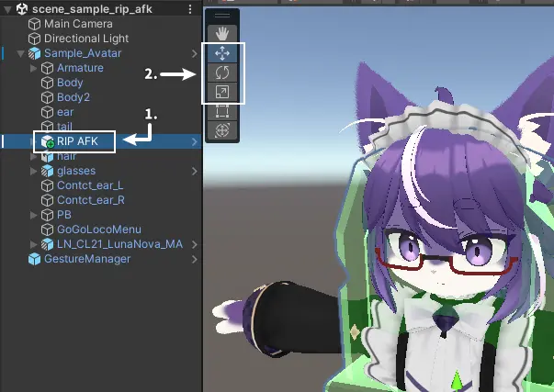Click the Body2 object cube icon
554x392 pixels.
pyautogui.click(x=48, y=97)
